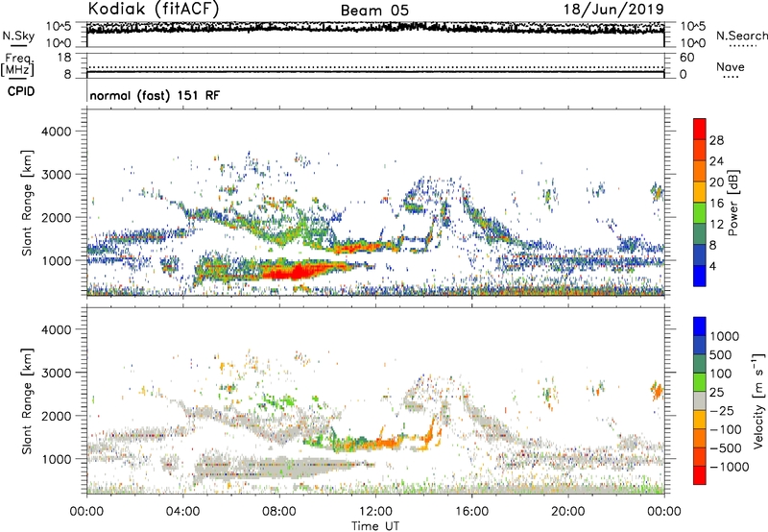The width and height of the screenshot is (768, 532).
Task: Click the -1000 tick on velocity colorbar
Action: click(x=730, y=467)
